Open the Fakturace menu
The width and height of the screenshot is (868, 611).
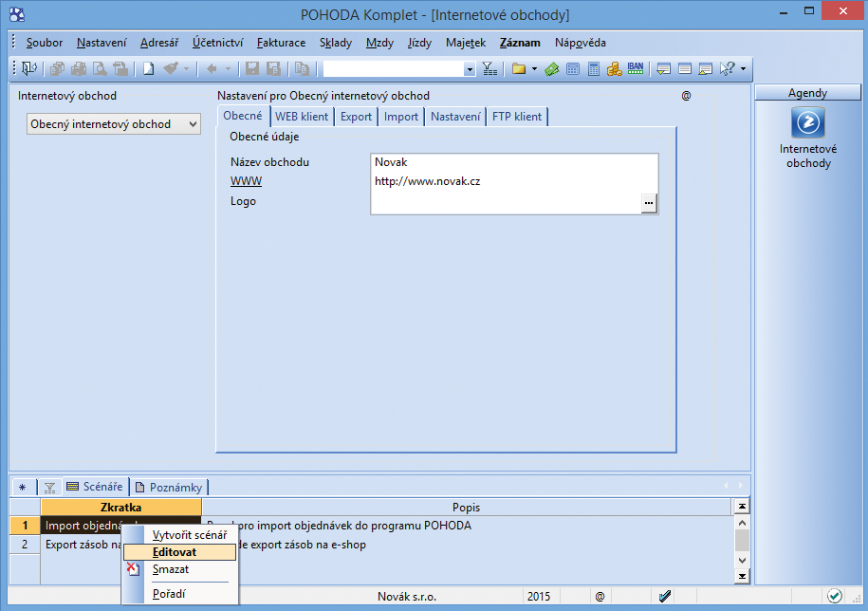(281, 43)
